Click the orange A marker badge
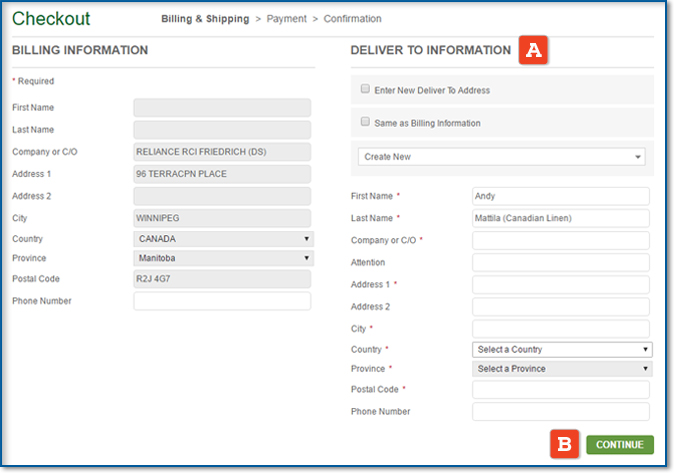Viewport: 675px width, 475px height. [x=532, y=50]
